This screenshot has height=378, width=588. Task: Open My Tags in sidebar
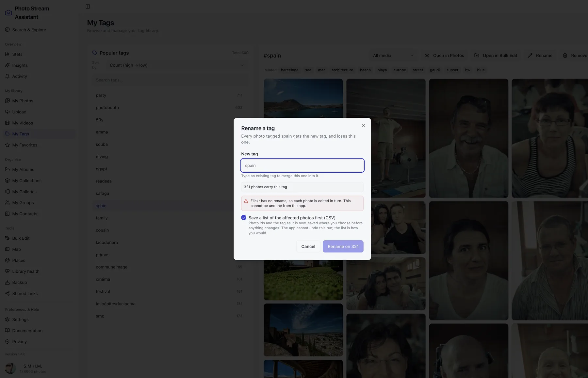click(x=39, y=134)
